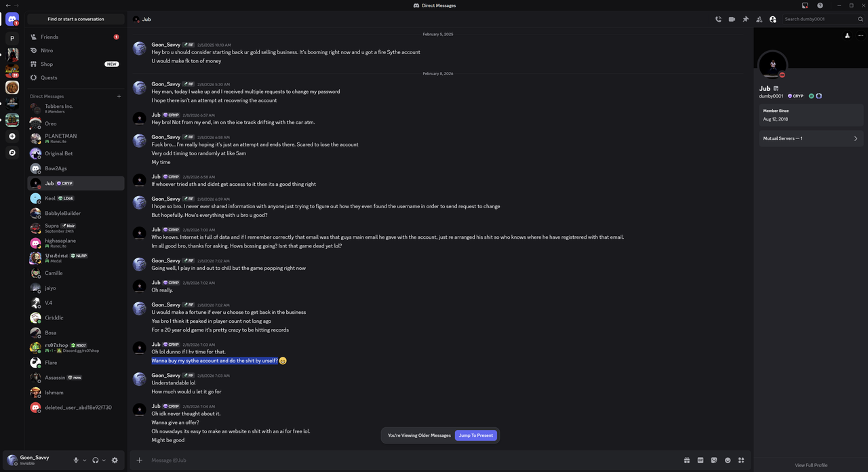
Task: Open Help from the question mark icon
Action: 820,5
